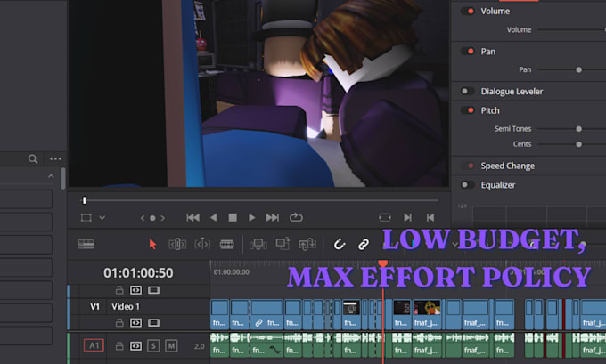The image size is (606, 364).
Task: Select the arrow Selection Mode tool
Action: (153, 244)
